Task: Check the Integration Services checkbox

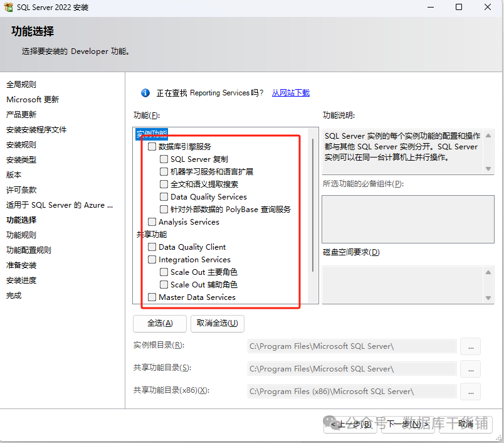Action: (152, 260)
